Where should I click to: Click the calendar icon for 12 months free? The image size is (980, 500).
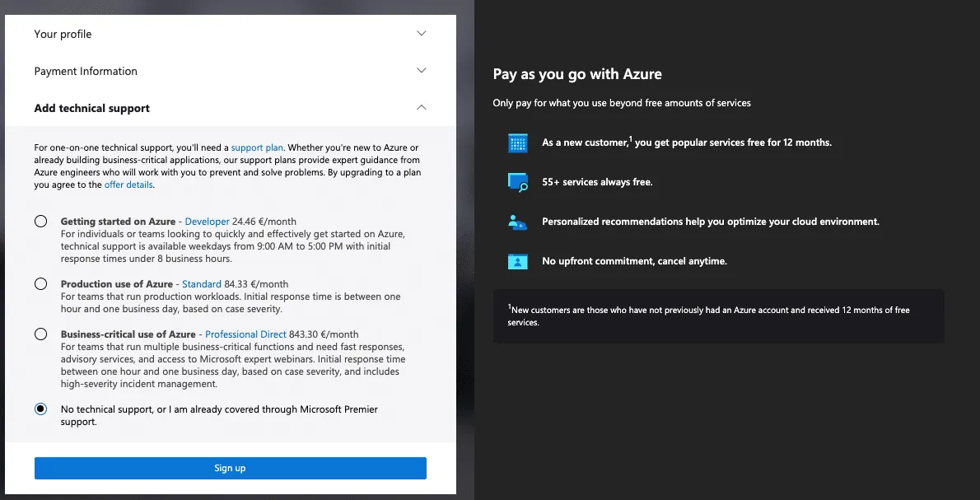click(517, 143)
